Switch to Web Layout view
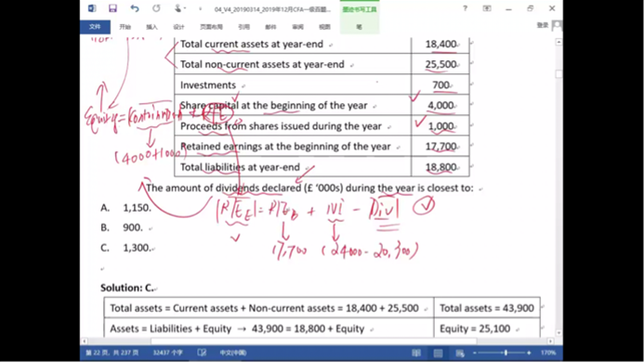644x362 pixels. (460, 353)
